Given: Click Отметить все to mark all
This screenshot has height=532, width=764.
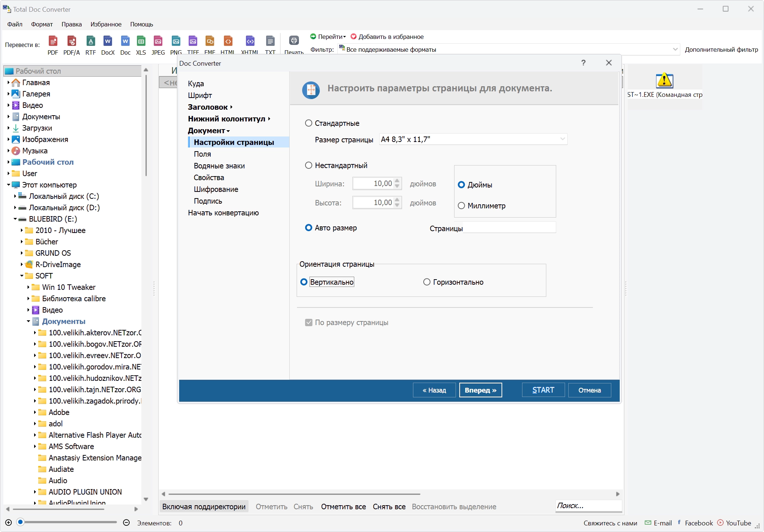Looking at the screenshot, I should coord(344,507).
